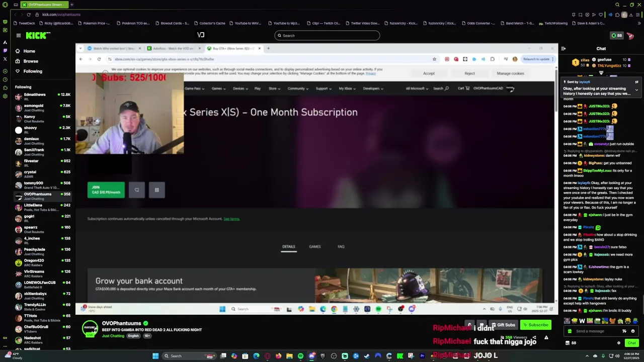
Task: Report the stream with warning icon
Action: (x=546, y=338)
